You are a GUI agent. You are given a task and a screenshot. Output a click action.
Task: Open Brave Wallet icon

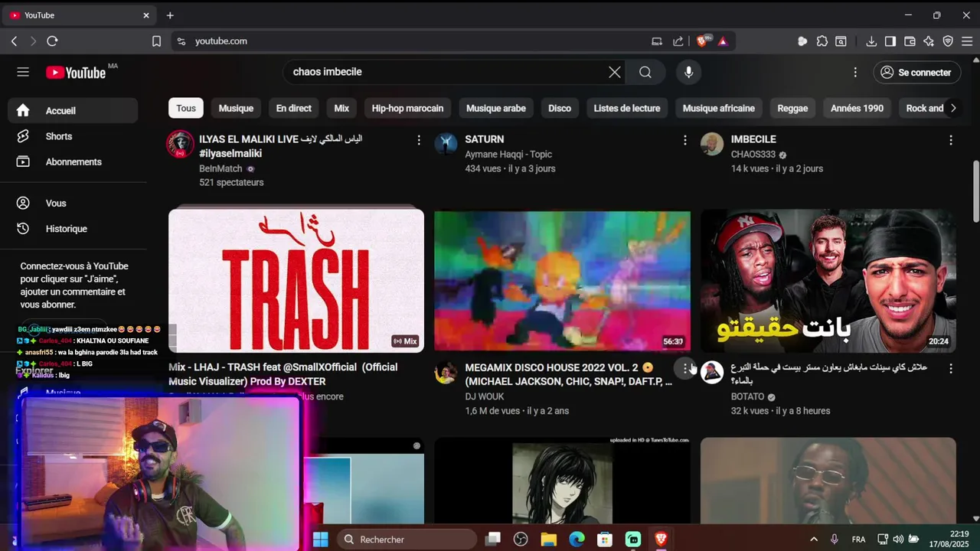(x=910, y=41)
